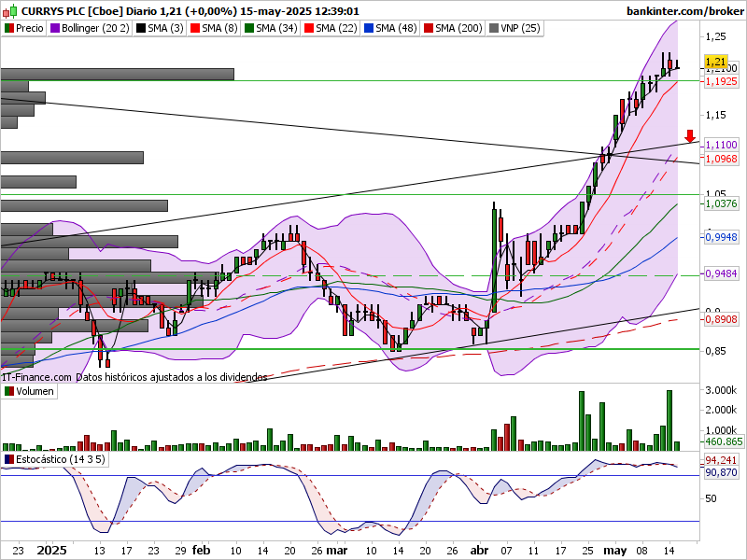Click the yellow 1,21 current price tag
Screen dimensions: 747x560
click(715, 62)
